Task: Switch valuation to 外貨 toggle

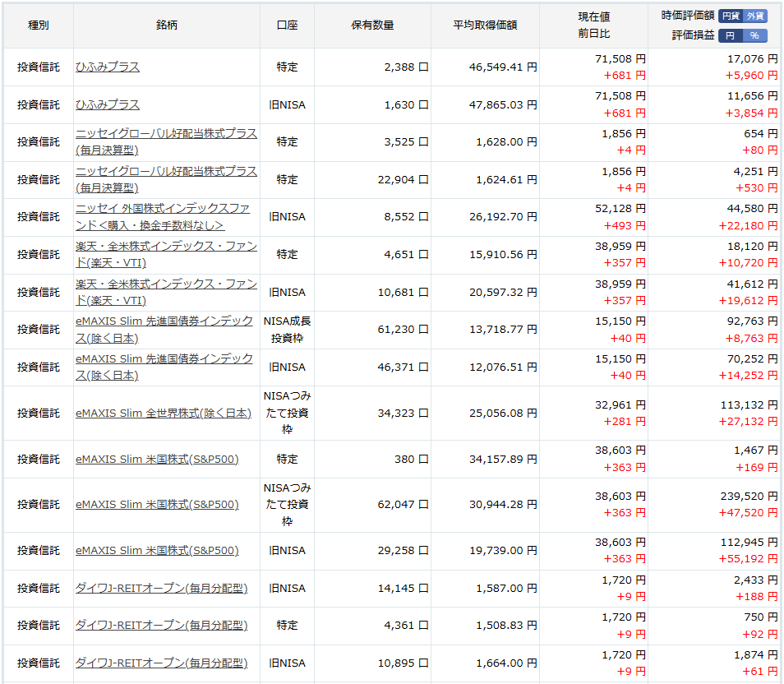Action: tap(755, 16)
